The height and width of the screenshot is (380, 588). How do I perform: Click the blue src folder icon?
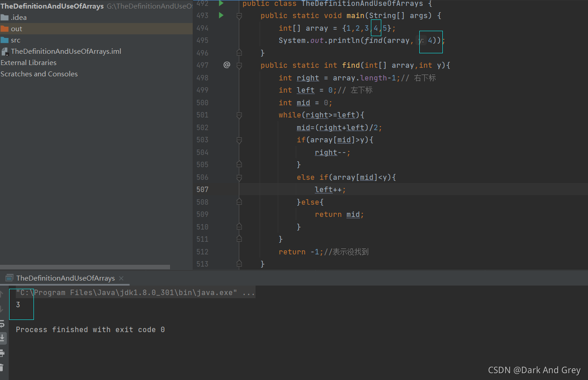[x=5, y=40]
